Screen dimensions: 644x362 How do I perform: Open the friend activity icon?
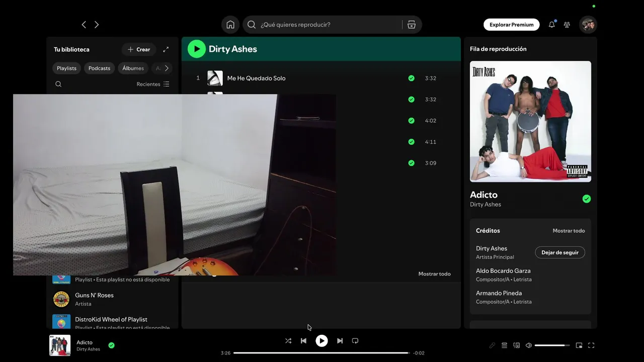click(x=567, y=25)
